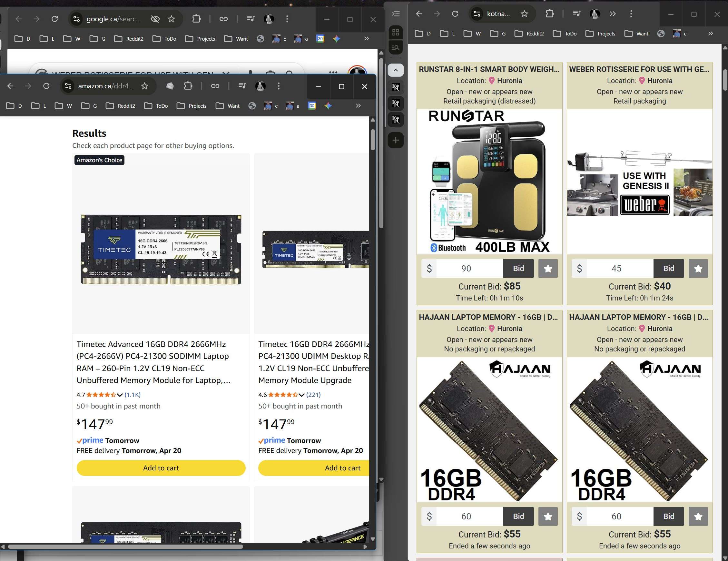Click the new tab plus button in vertical sidebar
This screenshot has width=728, height=561.
pos(396,140)
